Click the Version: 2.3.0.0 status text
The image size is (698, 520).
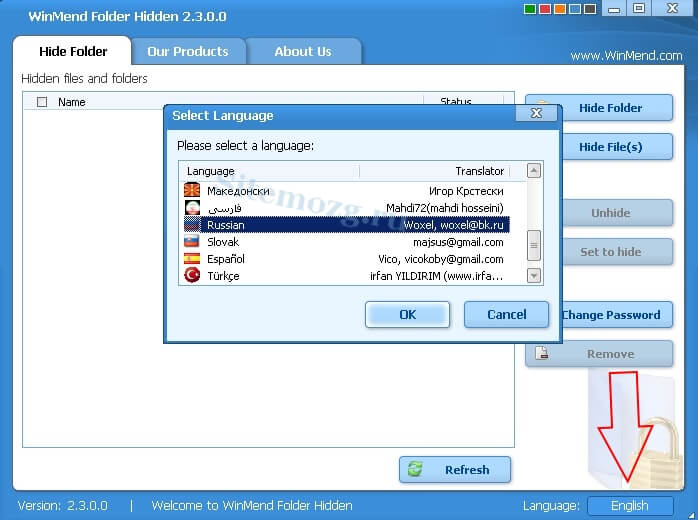click(x=62, y=506)
